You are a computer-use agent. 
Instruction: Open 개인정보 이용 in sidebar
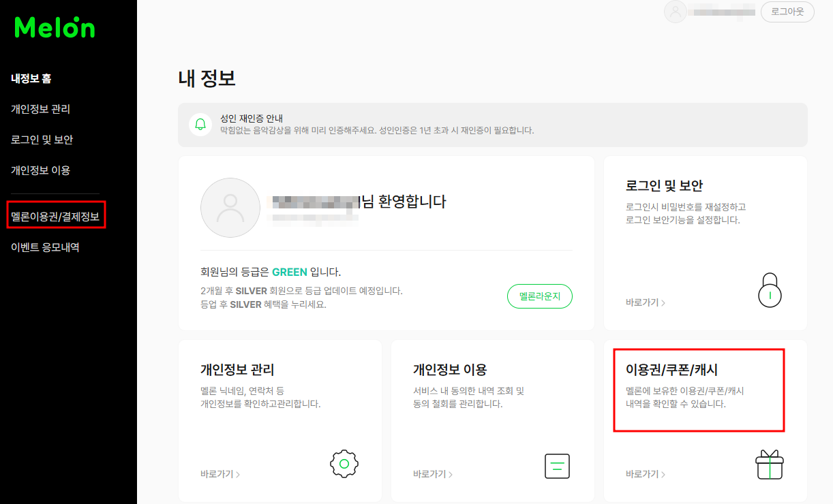coord(40,170)
